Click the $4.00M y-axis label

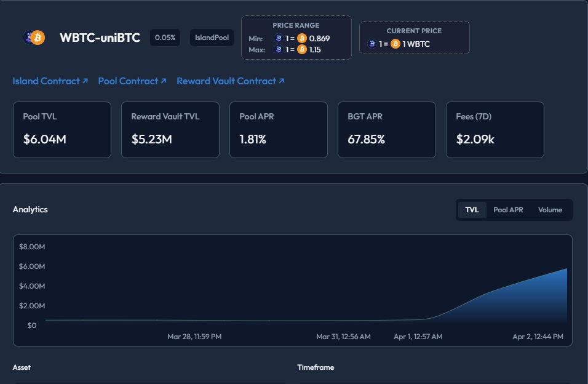(32, 286)
